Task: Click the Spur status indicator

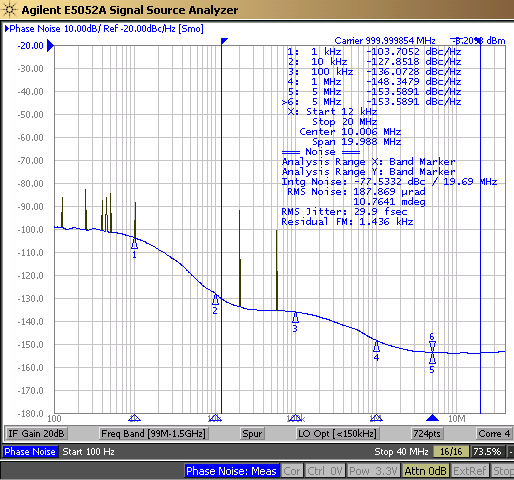Action: click(252, 434)
